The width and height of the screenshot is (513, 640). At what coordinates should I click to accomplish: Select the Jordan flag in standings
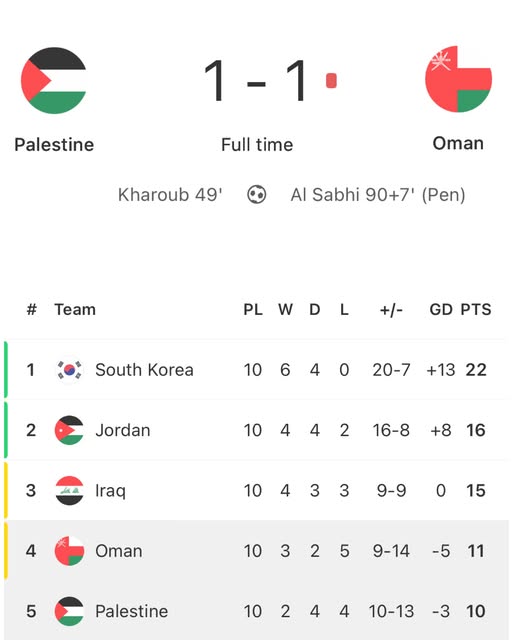pyautogui.click(x=69, y=430)
